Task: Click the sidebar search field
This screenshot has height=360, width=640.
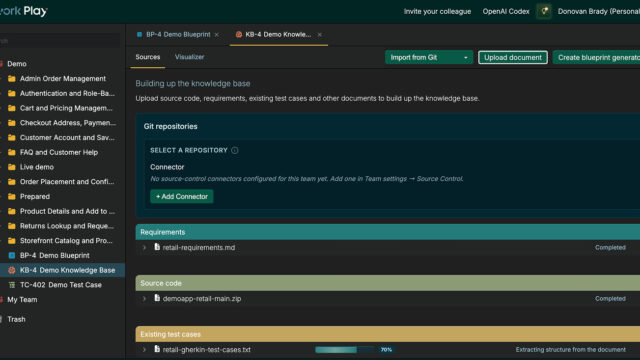Action: tap(60, 41)
